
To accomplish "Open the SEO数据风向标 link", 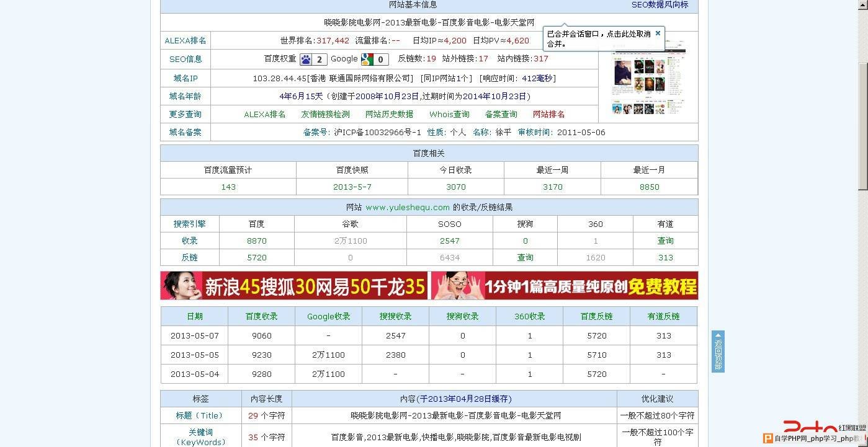I will (x=660, y=4).
